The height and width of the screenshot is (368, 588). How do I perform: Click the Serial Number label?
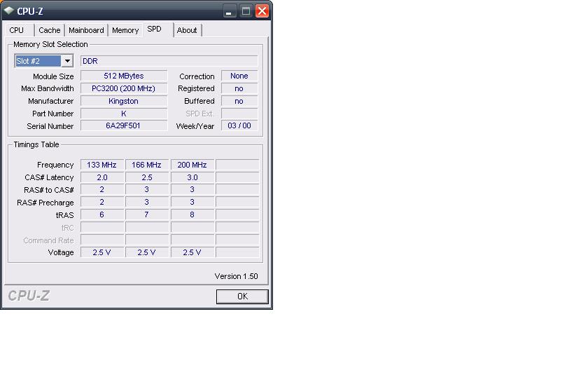[50, 126]
